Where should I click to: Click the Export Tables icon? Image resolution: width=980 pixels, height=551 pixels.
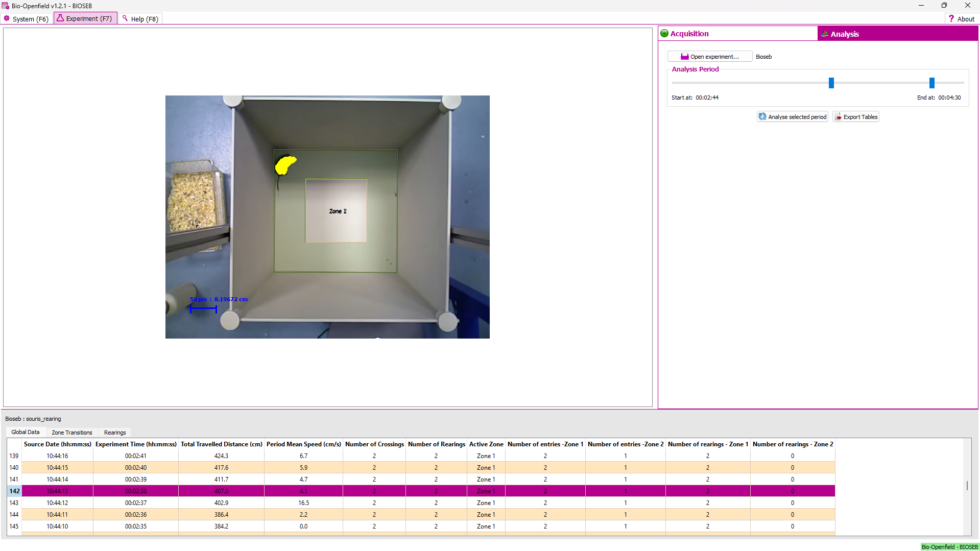pyautogui.click(x=838, y=117)
